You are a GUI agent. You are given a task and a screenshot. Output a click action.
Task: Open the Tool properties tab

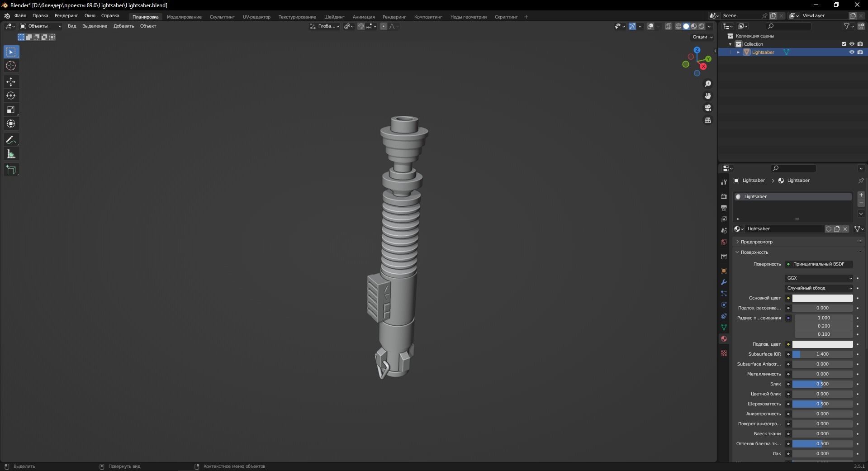coord(724,182)
